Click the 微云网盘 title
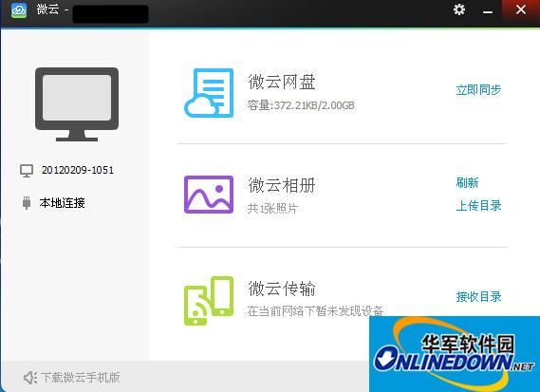 [282, 82]
